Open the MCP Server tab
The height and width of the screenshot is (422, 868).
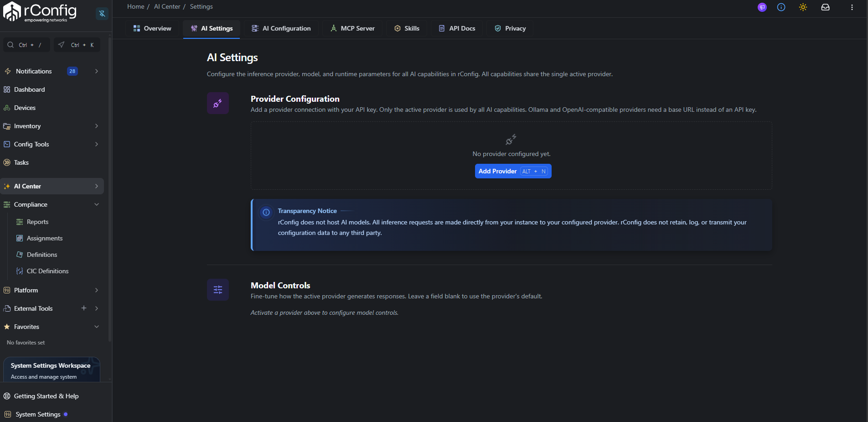[352, 28]
